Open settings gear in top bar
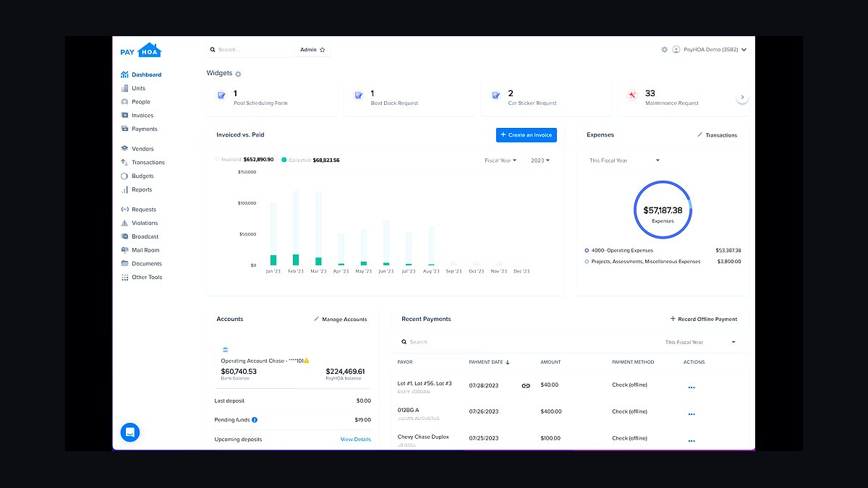The width and height of the screenshot is (868, 488). [664, 50]
